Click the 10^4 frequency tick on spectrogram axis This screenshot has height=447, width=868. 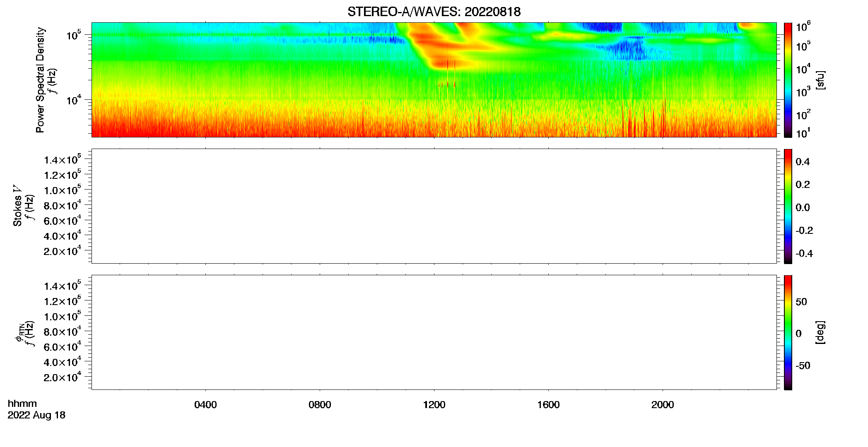(73, 100)
